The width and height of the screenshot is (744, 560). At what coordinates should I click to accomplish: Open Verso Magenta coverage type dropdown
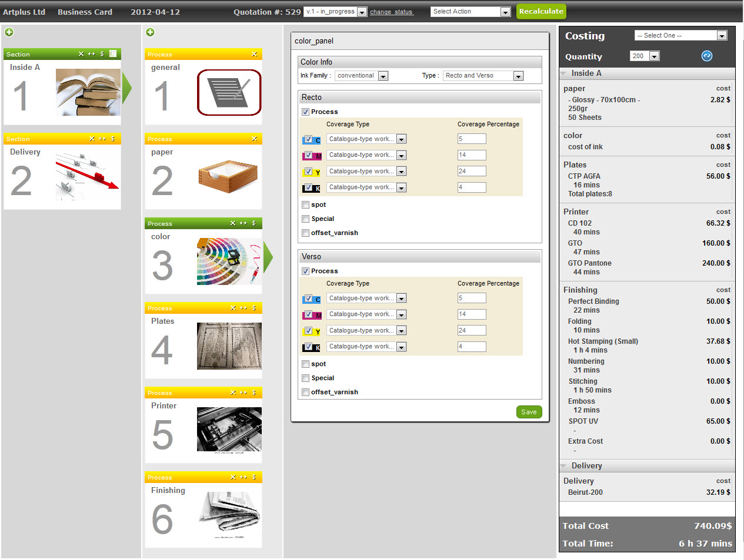click(366, 314)
